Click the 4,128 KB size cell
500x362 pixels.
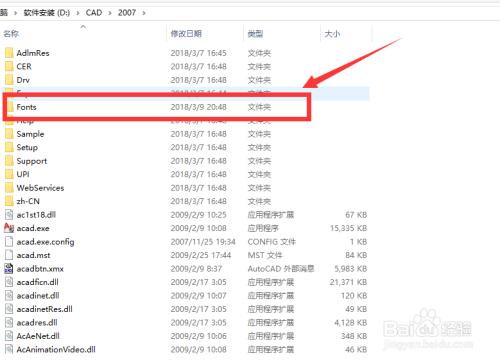tap(351, 323)
